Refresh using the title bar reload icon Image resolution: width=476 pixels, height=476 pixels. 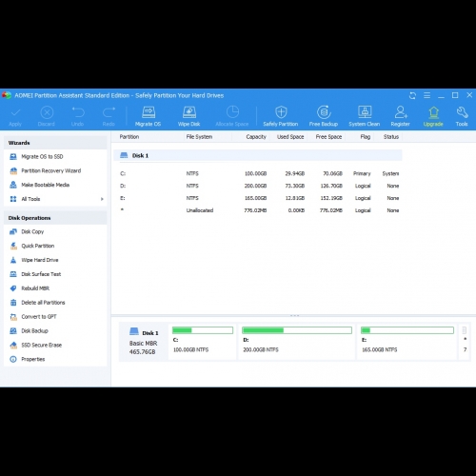412,95
